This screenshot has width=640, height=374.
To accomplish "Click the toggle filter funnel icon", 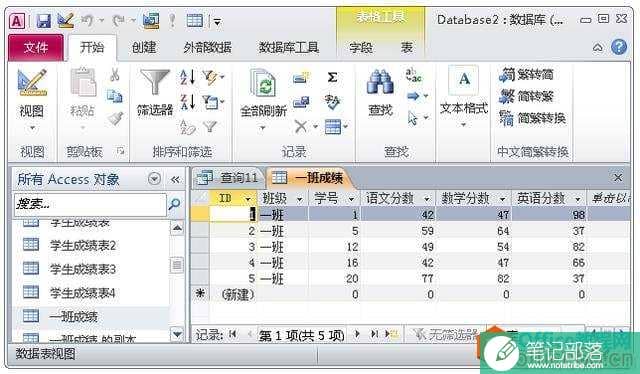I will (210, 127).
